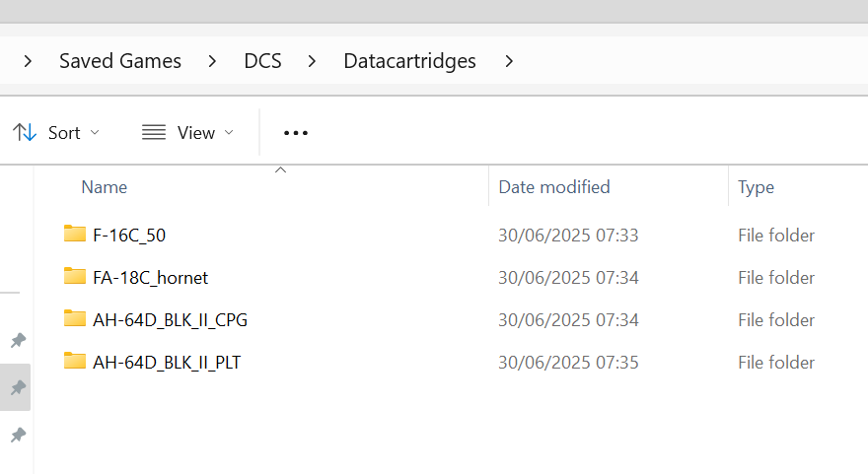Sort by Date modified column header
Screen dimensions: 868x474
[x=609, y=187]
